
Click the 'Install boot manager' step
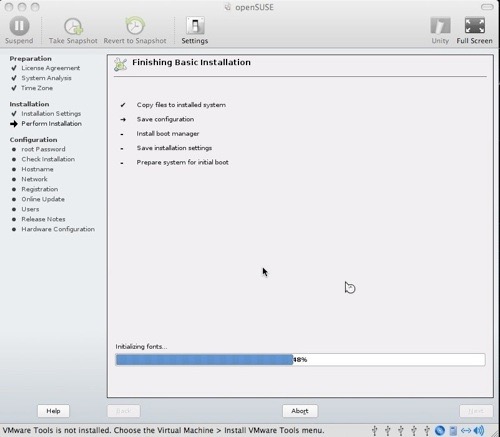[x=168, y=134]
